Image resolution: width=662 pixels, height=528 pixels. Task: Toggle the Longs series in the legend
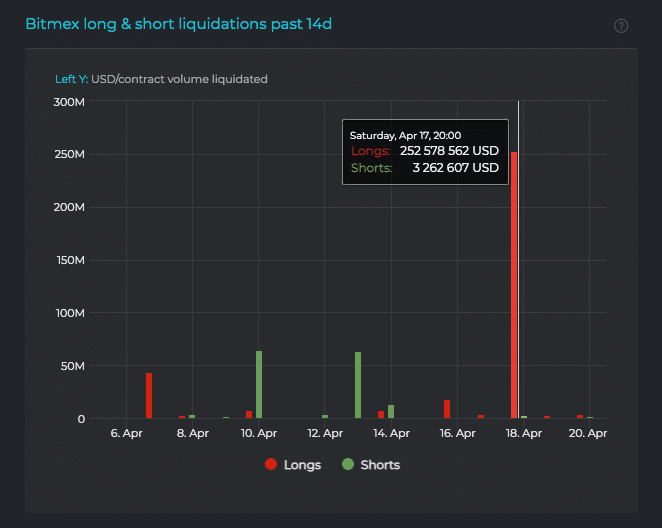tap(293, 465)
